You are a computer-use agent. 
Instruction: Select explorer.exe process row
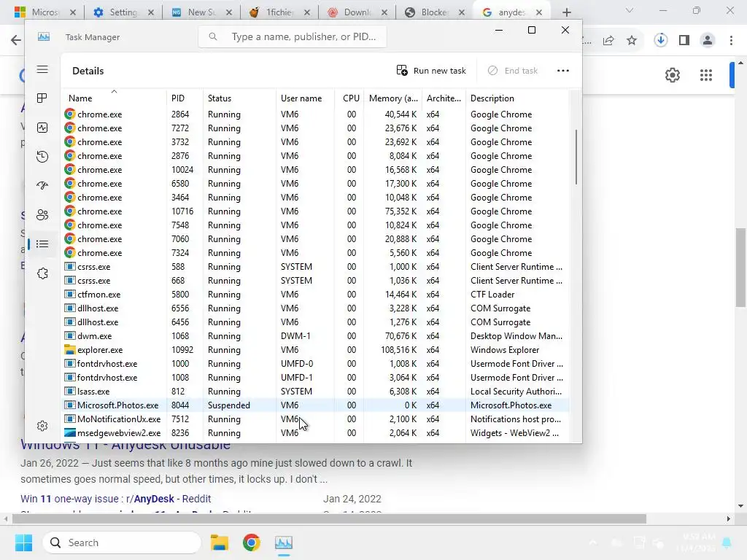pyautogui.click(x=315, y=350)
